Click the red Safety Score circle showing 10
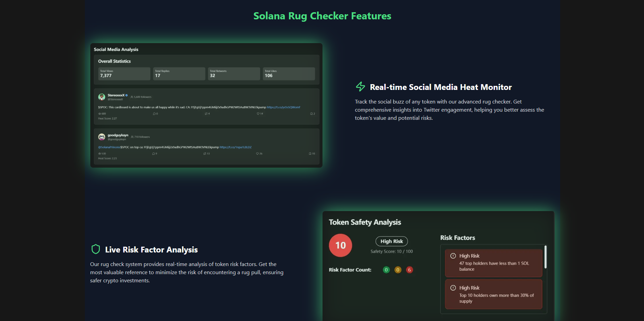The height and width of the screenshot is (321, 644). click(x=340, y=245)
